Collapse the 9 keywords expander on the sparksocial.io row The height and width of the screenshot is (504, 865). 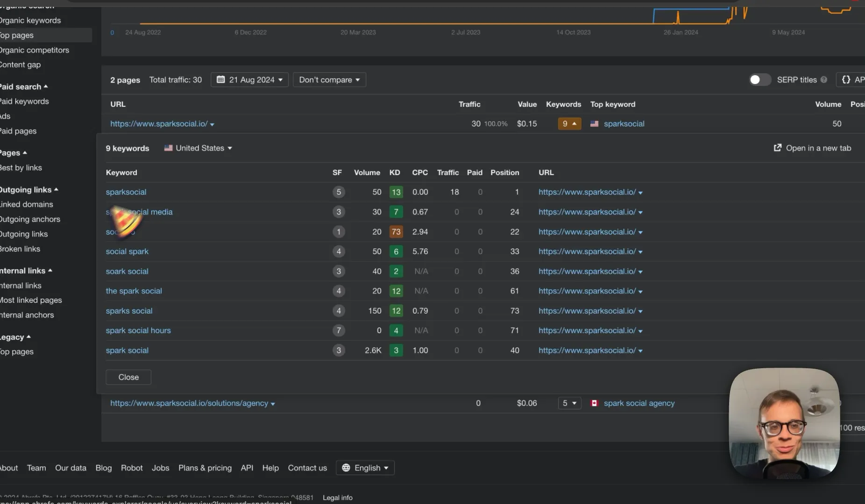569,124
